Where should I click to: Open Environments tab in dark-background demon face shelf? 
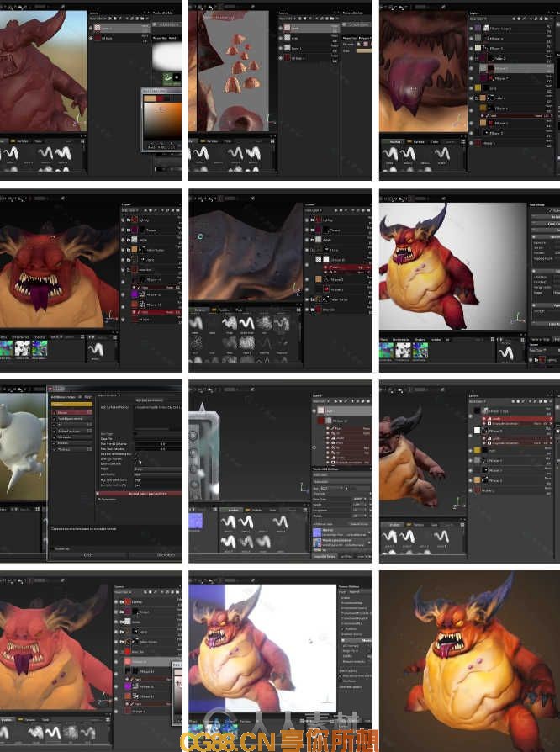(x=20, y=337)
